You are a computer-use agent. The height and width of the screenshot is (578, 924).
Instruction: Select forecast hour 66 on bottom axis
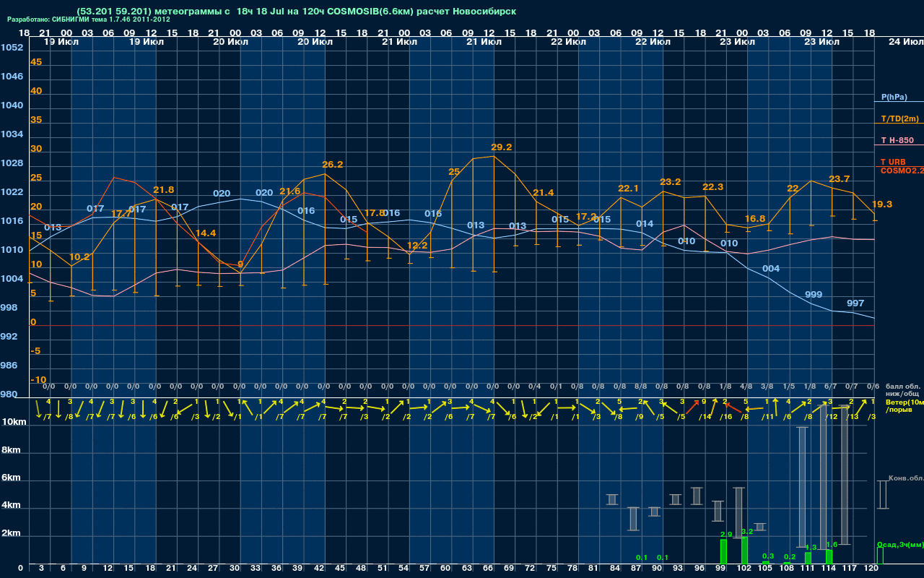[x=489, y=569]
